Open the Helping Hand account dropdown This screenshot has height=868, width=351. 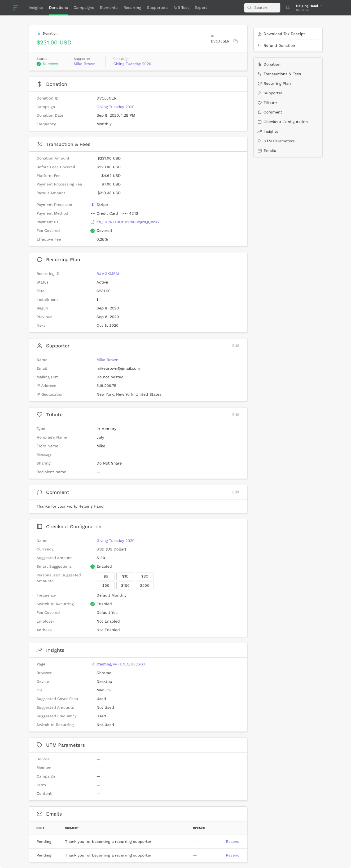pos(309,7)
